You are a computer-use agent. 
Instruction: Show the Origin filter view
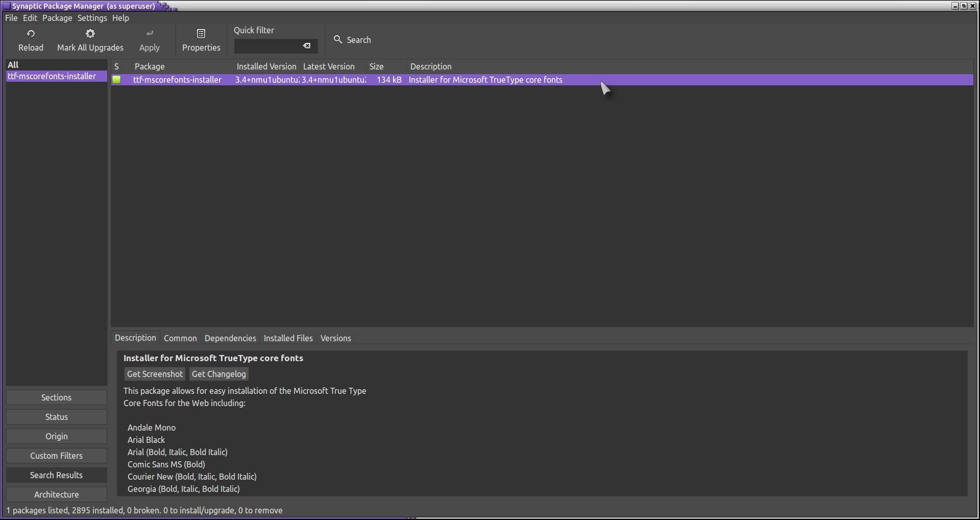coord(57,436)
